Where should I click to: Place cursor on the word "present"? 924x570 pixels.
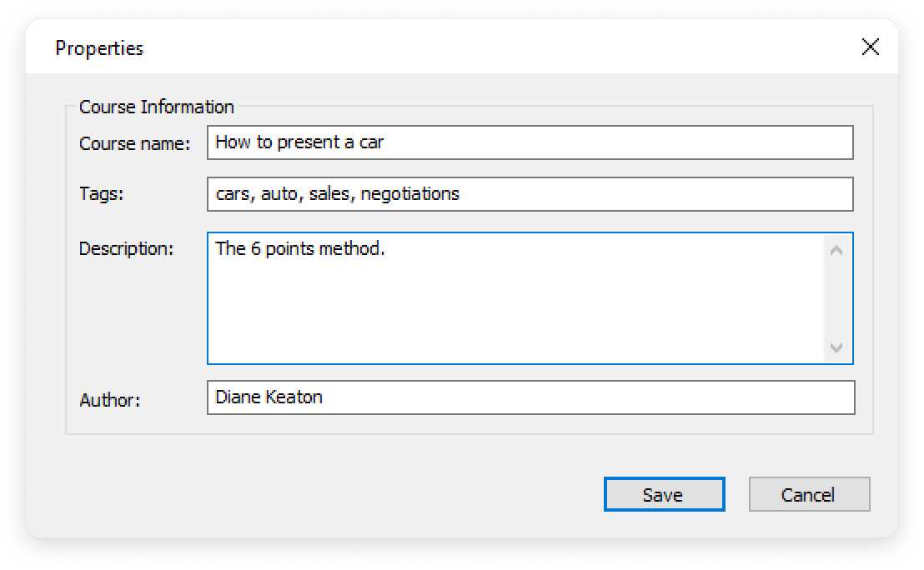309,142
